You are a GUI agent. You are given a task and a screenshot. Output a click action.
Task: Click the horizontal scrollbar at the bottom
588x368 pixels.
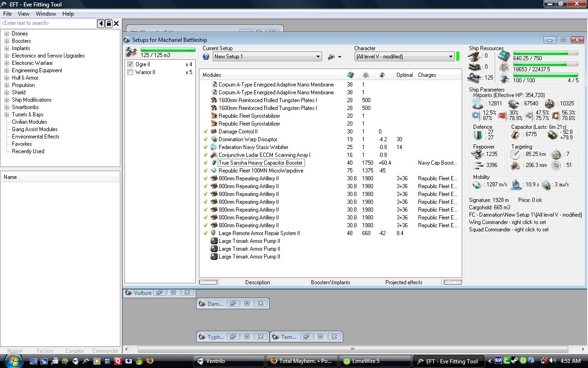[352, 349]
